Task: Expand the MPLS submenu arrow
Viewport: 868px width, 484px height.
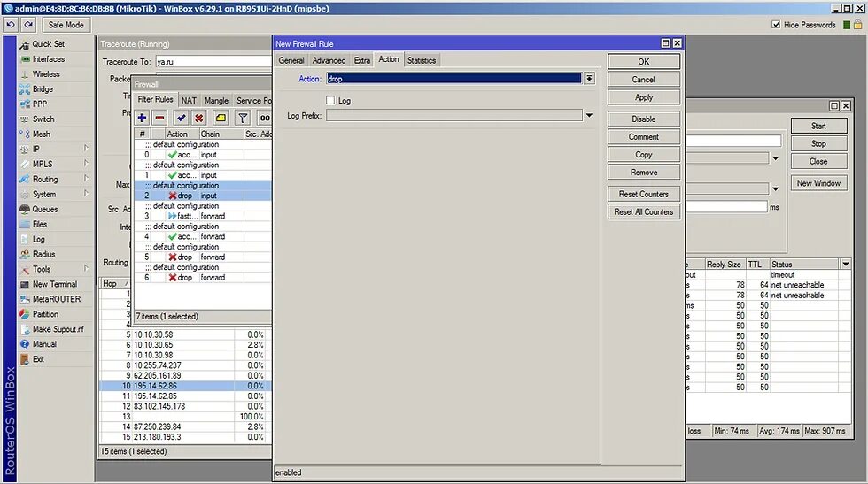Action: 87,163
